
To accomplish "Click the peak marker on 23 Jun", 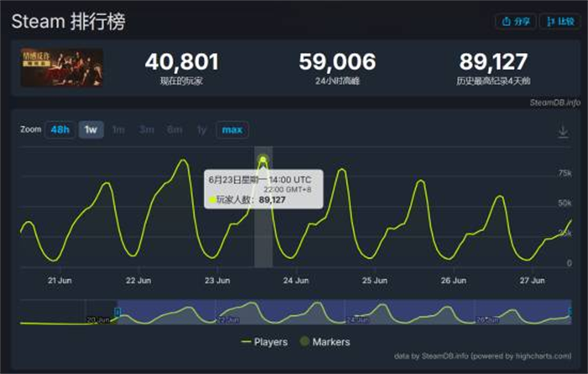I will coord(263,161).
